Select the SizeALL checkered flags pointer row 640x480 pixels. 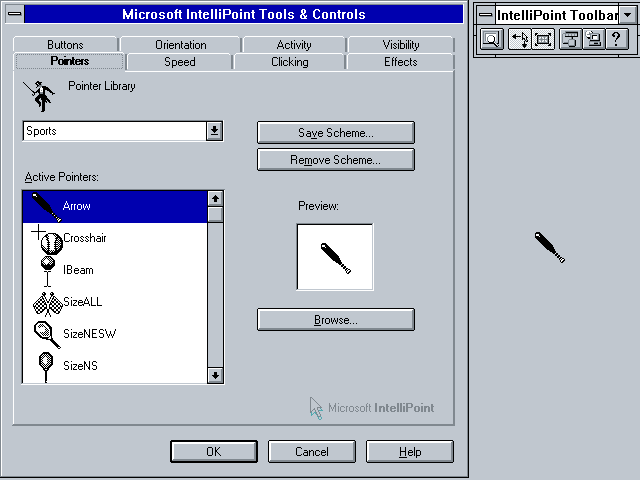(115, 302)
